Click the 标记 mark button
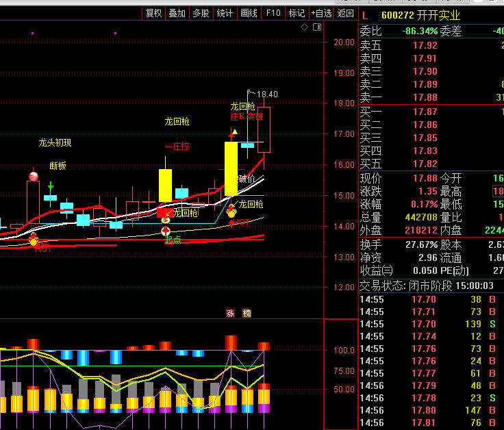The height and width of the screenshot is (430, 504). [297, 13]
